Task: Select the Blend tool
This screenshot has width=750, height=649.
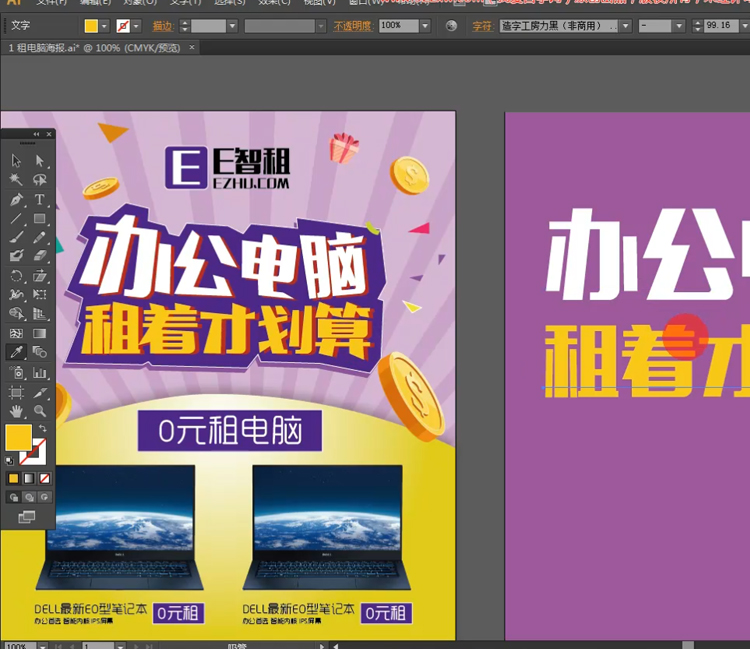Action: click(x=40, y=352)
